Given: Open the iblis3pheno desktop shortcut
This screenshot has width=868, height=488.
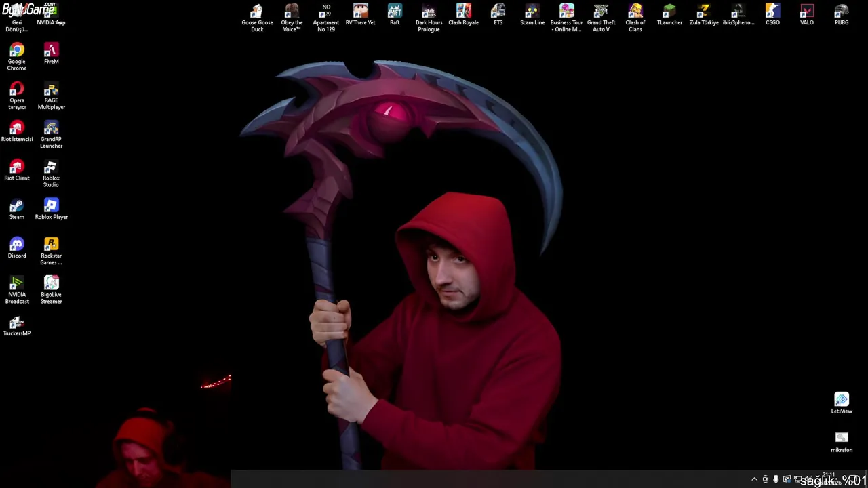Looking at the screenshot, I should point(738,15).
